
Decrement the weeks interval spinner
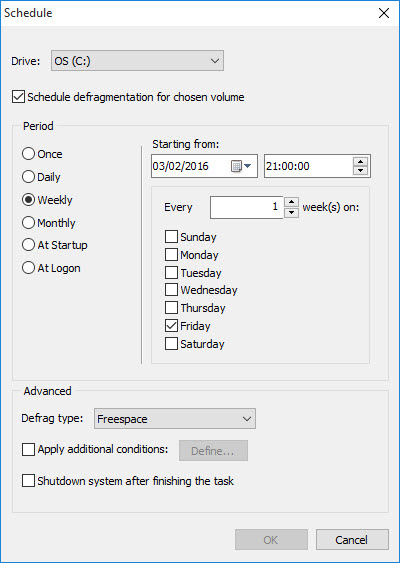point(292,213)
